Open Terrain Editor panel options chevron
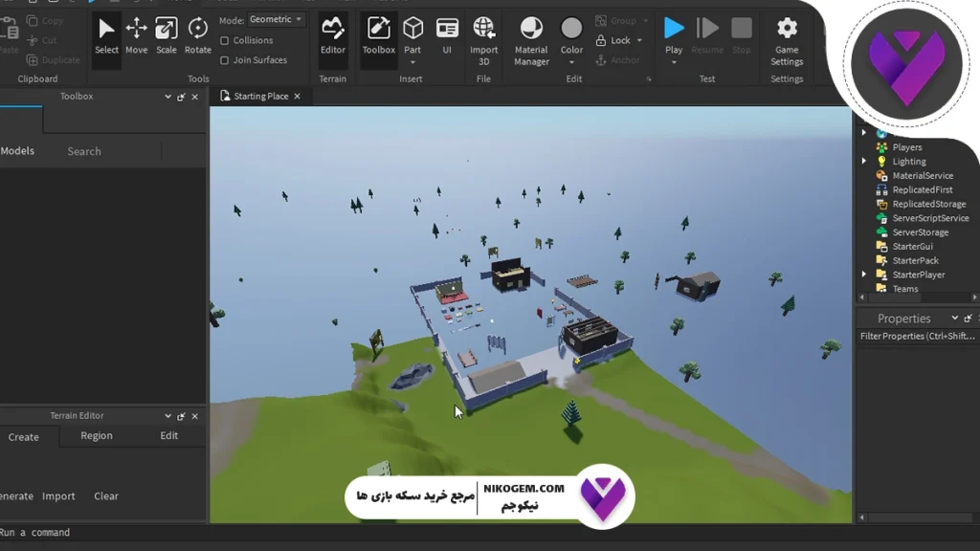The image size is (980, 551). click(x=167, y=416)
